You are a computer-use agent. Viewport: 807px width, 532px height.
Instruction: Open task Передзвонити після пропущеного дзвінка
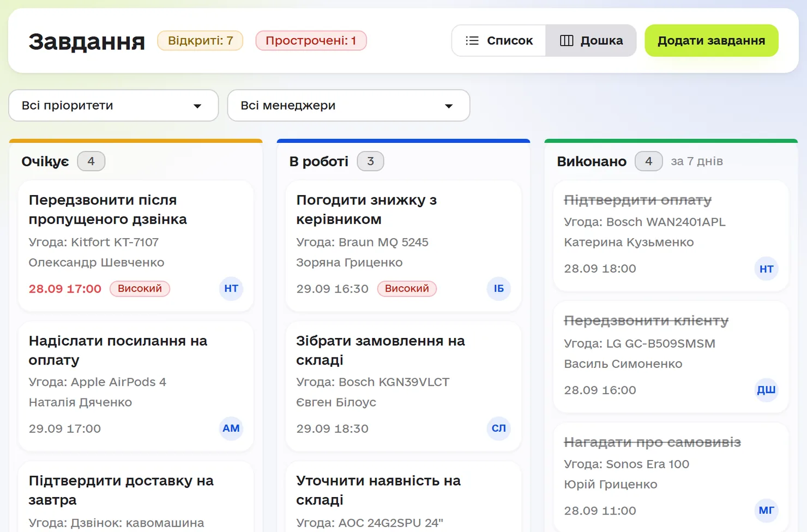108,210
